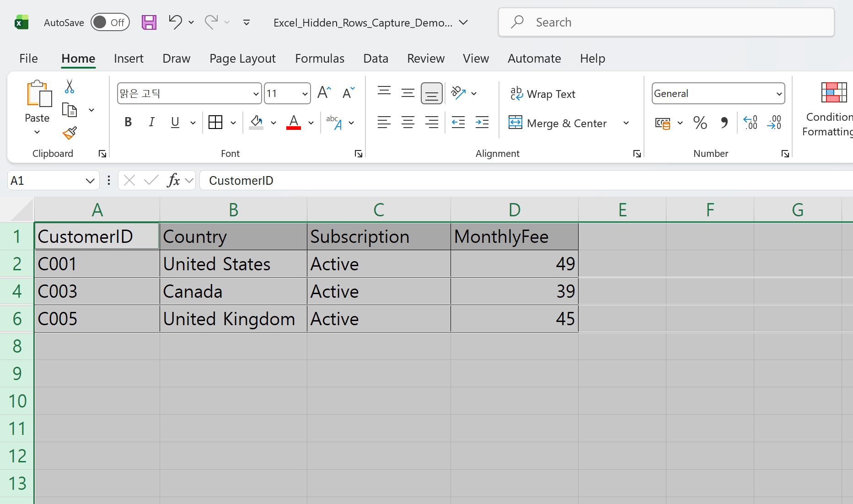Click the Cut scissors icon
Viewport: 853px width, 504px height.
coord(70,86)
